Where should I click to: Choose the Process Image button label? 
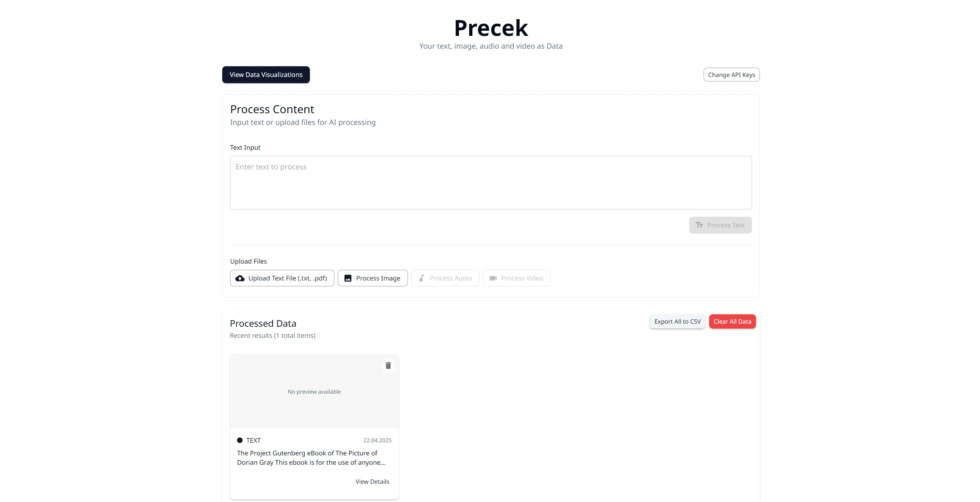click(x=378, y=278)
